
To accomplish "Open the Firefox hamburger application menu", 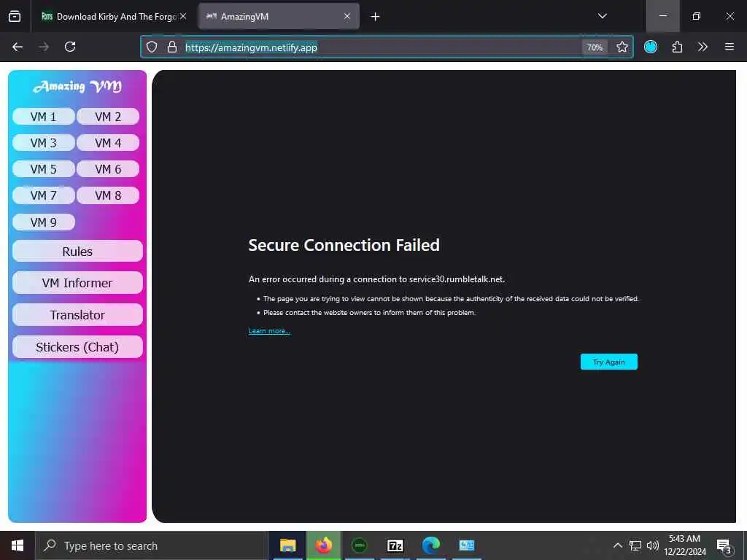I will coord(729,47).
